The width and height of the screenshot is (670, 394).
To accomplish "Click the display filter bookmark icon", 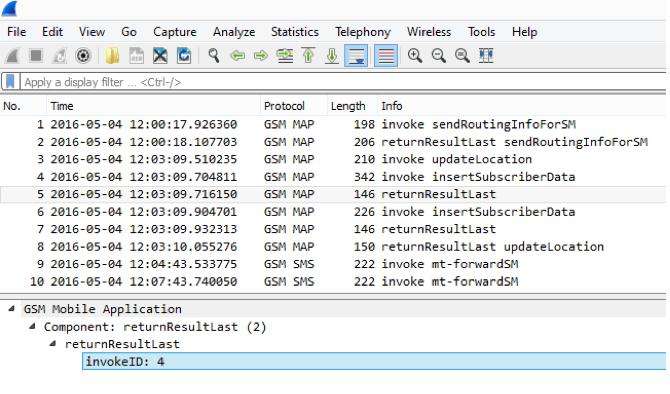I will click(x=10, y=82).
